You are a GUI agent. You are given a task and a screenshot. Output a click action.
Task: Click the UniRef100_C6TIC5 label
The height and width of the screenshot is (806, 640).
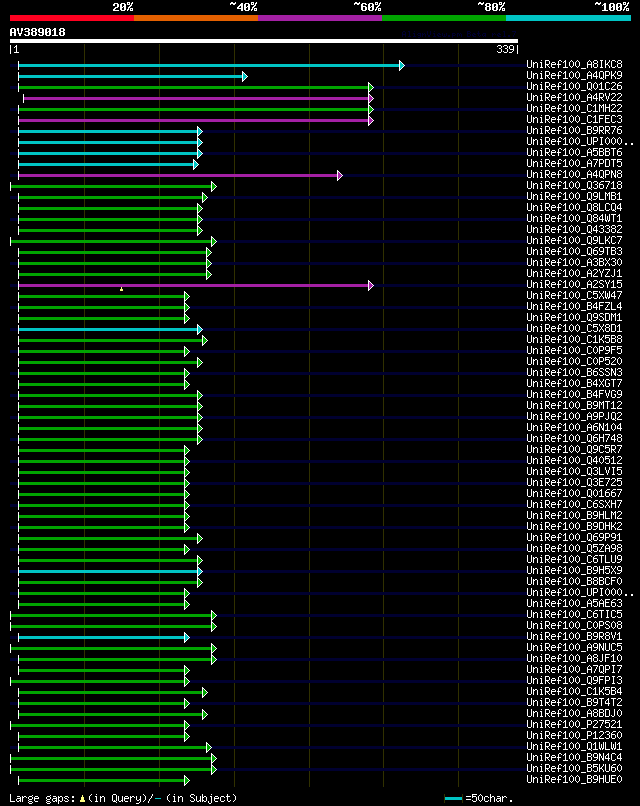tap(574, 614)
